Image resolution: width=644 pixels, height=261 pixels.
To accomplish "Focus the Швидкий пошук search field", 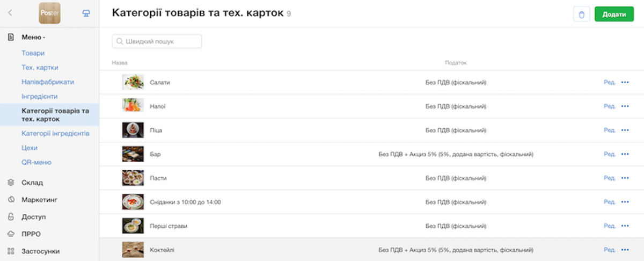I will click(x=157, y=41).
